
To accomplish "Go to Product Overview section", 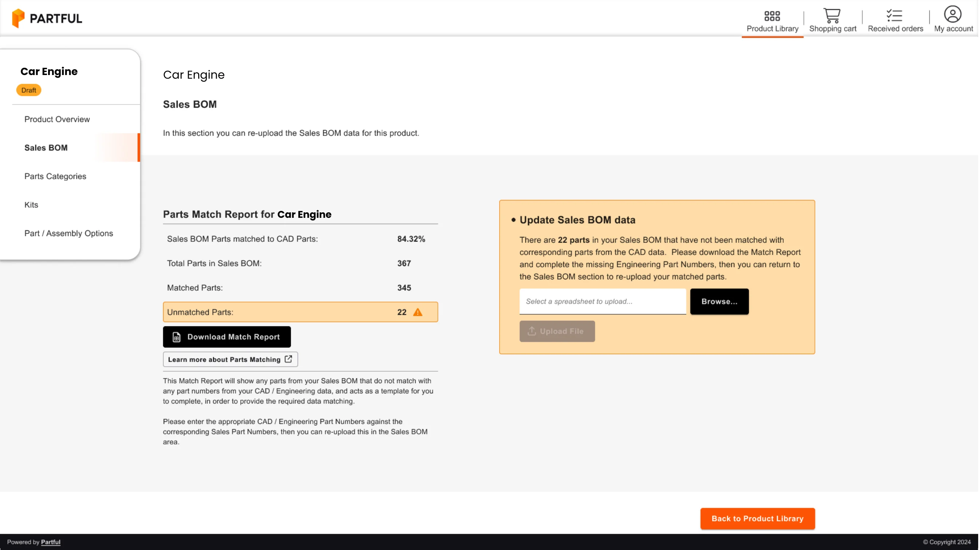I will tap(57, 119).
